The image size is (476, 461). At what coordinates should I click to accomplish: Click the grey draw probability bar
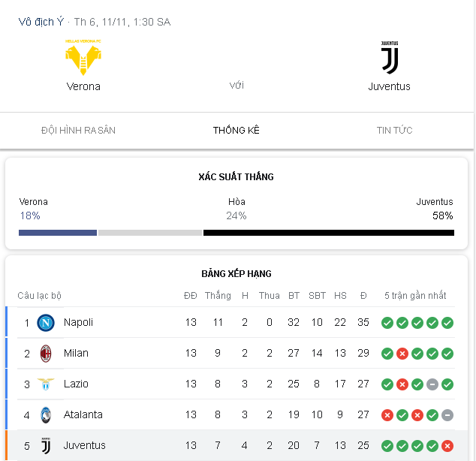point(150,233)
